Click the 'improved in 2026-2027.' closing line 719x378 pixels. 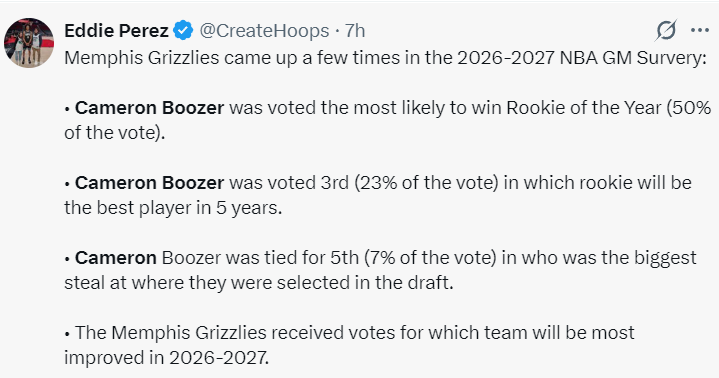166,357
